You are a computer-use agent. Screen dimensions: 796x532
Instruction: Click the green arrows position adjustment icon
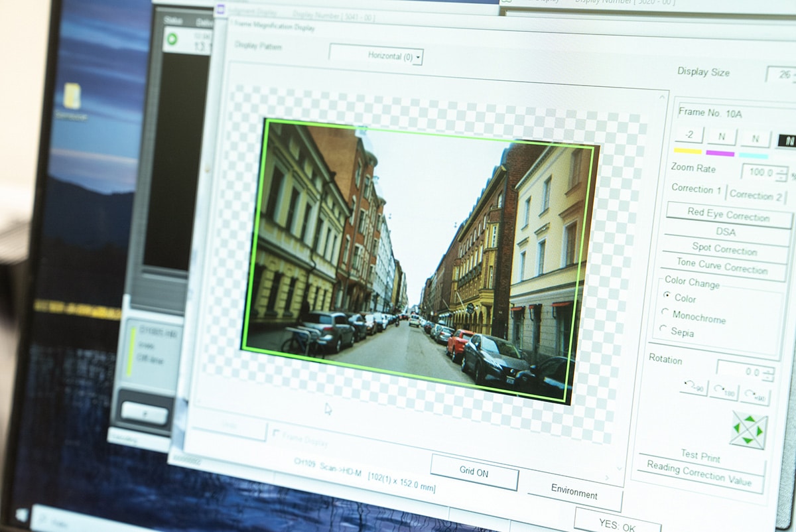point(749,430)
